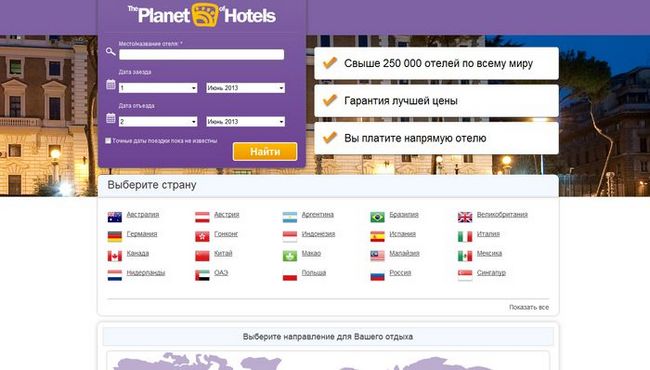Click the Mexico flag icon

465,256
